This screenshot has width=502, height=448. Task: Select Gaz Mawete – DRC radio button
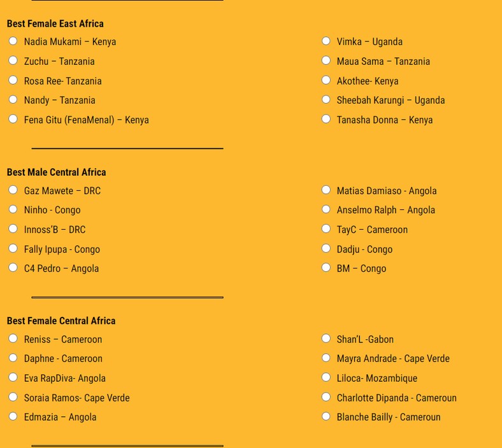13,190
